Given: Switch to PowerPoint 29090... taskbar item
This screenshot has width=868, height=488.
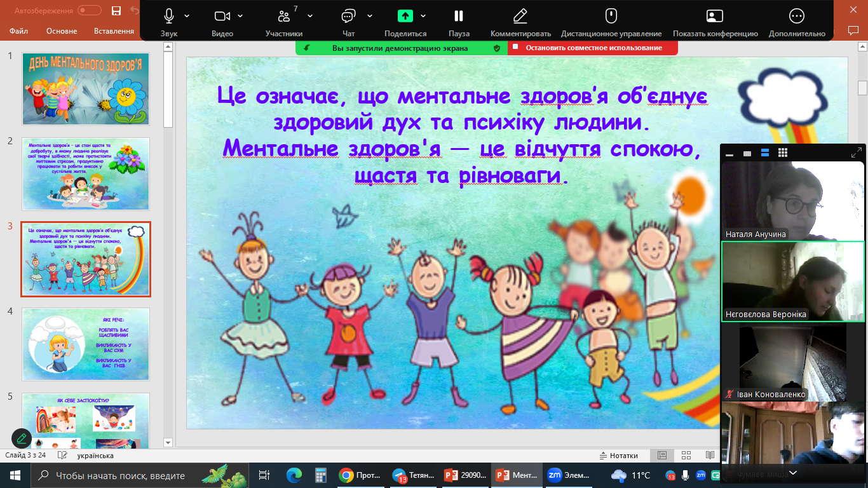Looking at the screenshot, I should pyautogui.click(x=465, y=475).
